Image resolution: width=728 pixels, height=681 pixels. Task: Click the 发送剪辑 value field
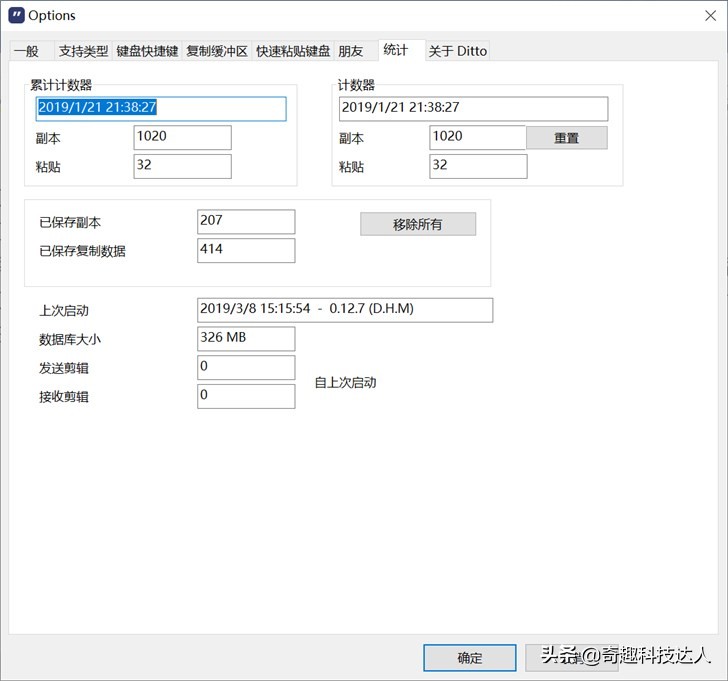click(246, 368)
